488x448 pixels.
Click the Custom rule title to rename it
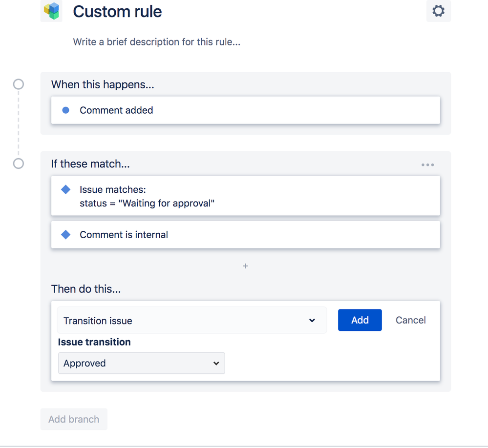(x=117, y=12)
